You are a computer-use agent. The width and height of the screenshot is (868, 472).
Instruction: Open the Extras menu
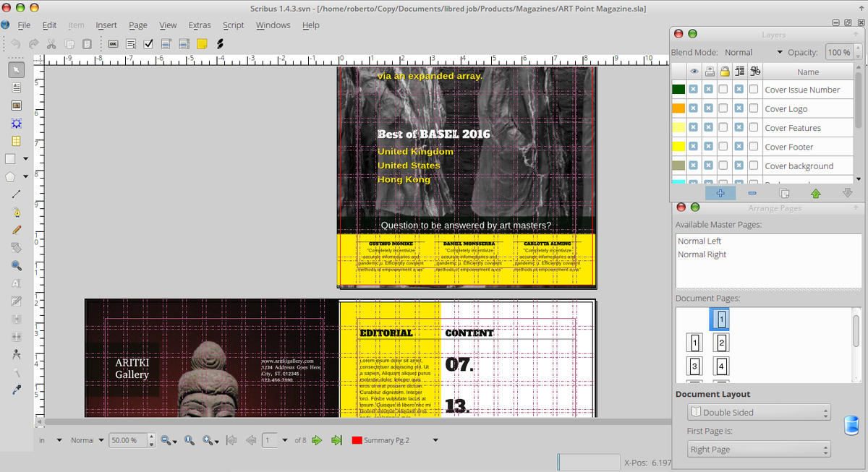click(x=200, y=25)
